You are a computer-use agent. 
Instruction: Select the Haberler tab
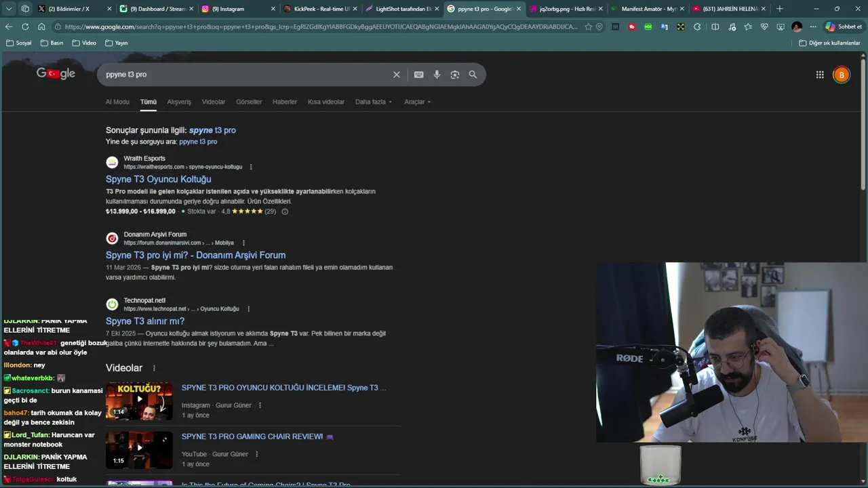click(285, 102)
